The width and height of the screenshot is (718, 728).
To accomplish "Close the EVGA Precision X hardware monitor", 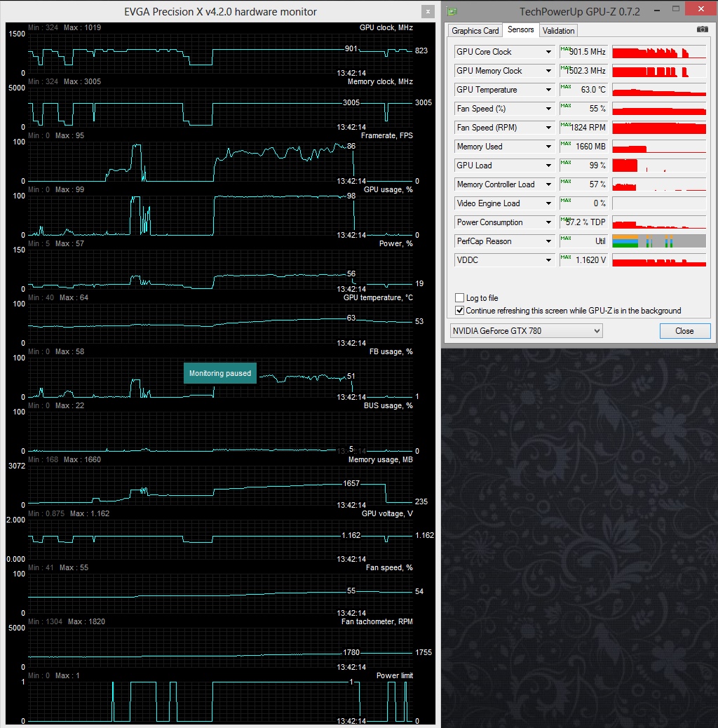I will pyautogui.click(x=428, y=12).
